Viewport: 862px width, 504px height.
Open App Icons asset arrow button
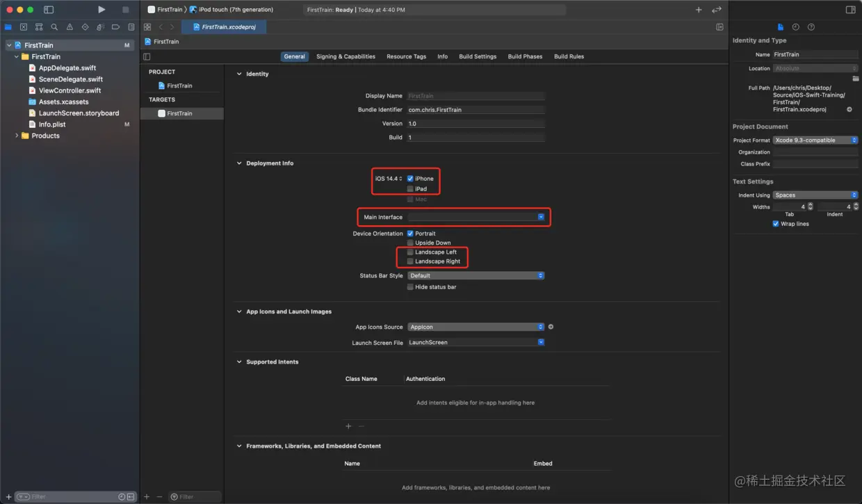551,327
